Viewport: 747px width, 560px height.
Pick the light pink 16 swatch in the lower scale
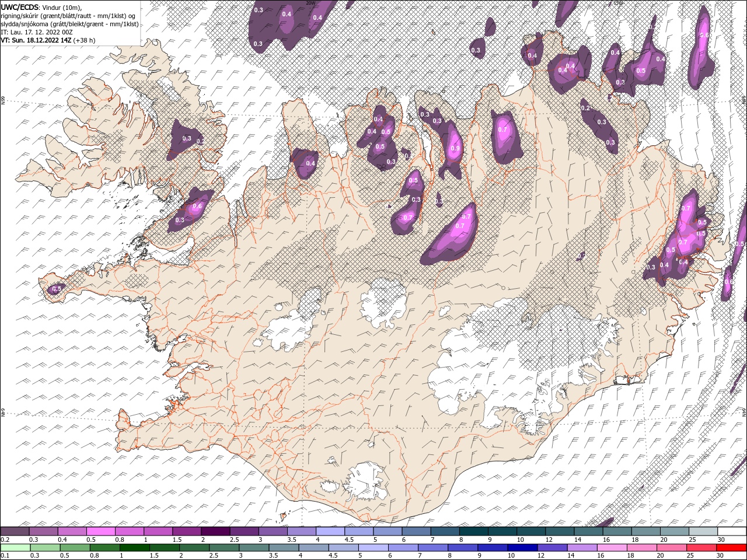coord(612,548)
